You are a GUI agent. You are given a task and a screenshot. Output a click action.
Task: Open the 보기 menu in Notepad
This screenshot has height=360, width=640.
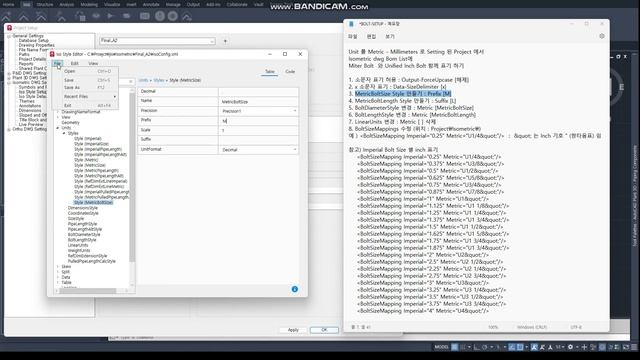(390, 37)
